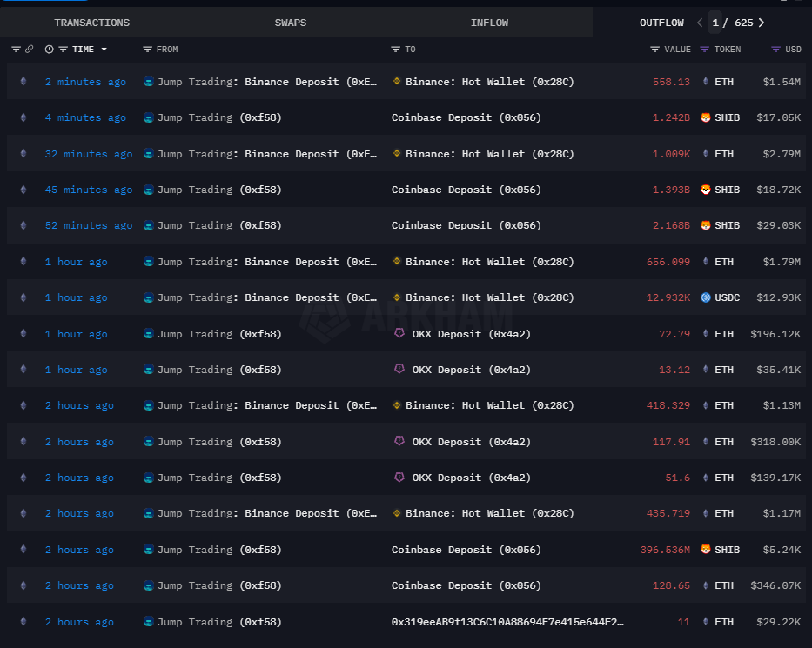
Task: Select the Inflow tab
Action: tap(489, 23)
